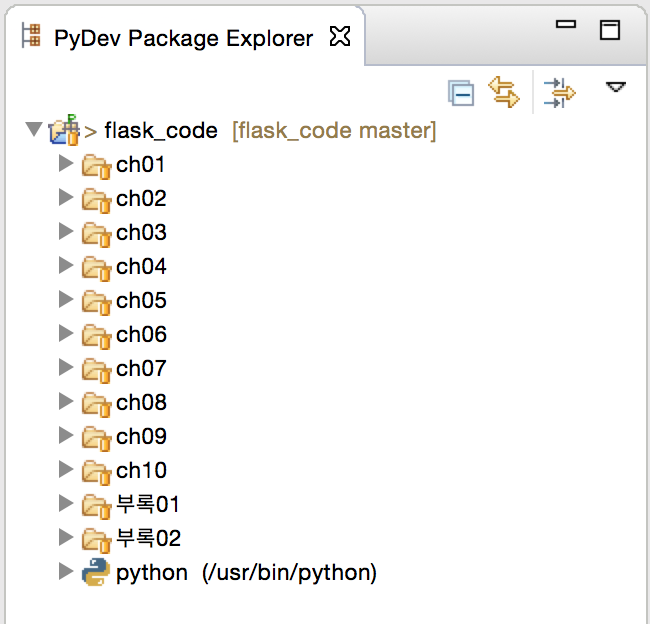The height and width of the screenshot is (624, 650).
Task: Expand the ch07 folder
Action: (x=66, y=367)
